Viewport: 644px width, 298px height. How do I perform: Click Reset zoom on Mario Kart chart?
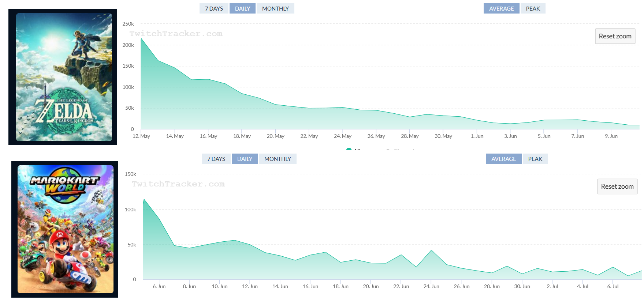(617, 186)
